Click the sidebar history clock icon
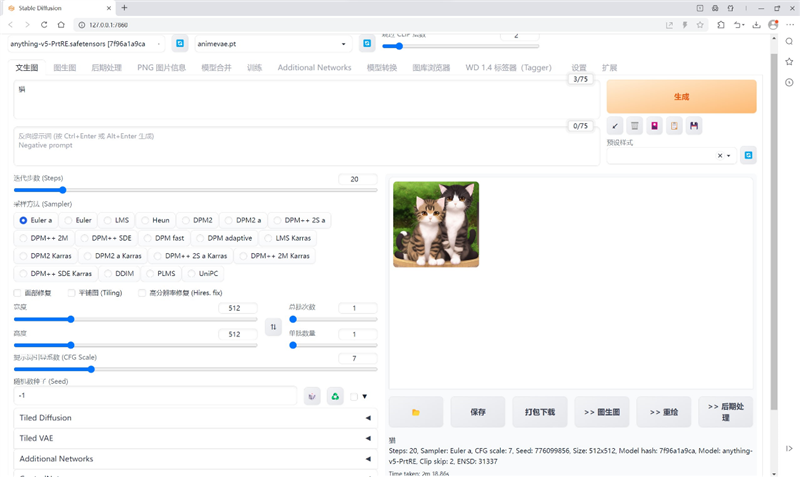Image resolution: width=800 pixels, height=477 pixels. click(789, 82)
